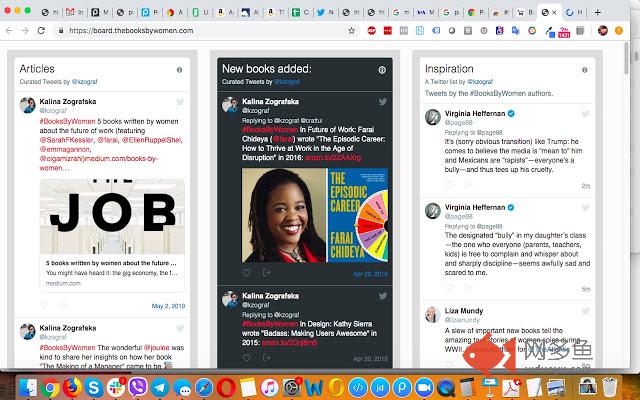Switch to the Twitter tab
The width and height of the screenshot is (640, 400).
coord(325,12)
